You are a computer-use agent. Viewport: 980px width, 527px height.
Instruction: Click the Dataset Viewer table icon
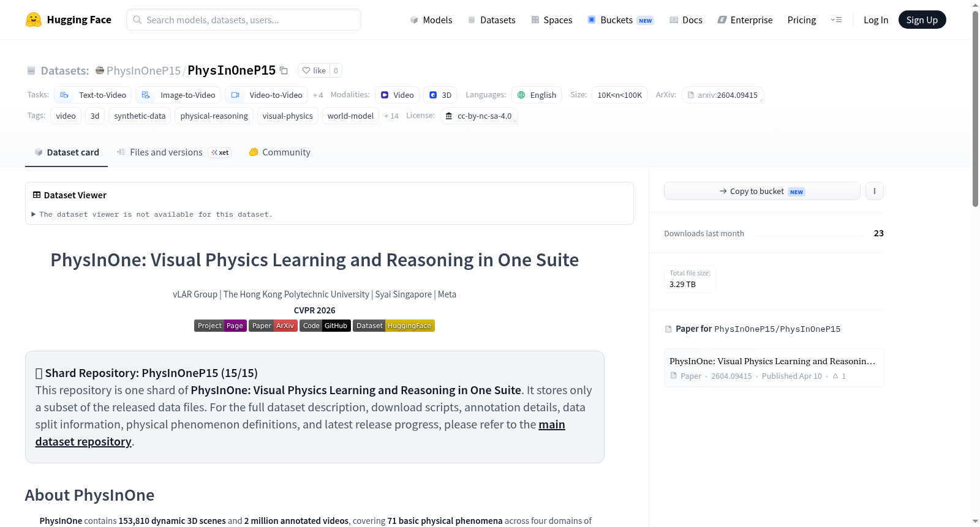pos(37,195)
